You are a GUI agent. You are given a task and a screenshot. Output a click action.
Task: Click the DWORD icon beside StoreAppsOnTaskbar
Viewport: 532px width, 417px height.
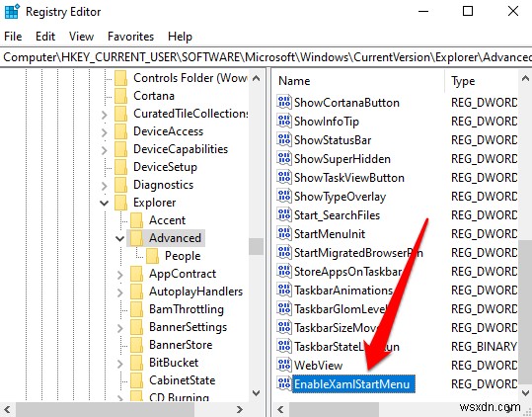pyautogui.click(x=284, y=271)
